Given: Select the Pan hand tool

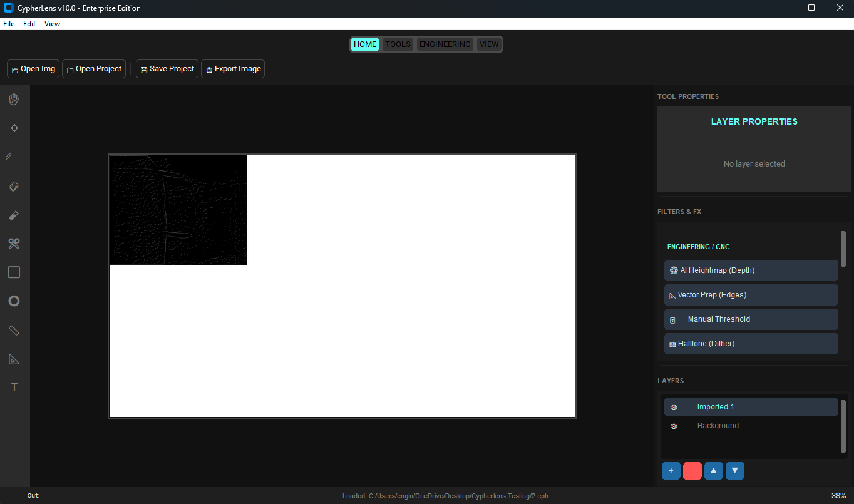Looking at the screenshot, I should [x=14, y=99].
